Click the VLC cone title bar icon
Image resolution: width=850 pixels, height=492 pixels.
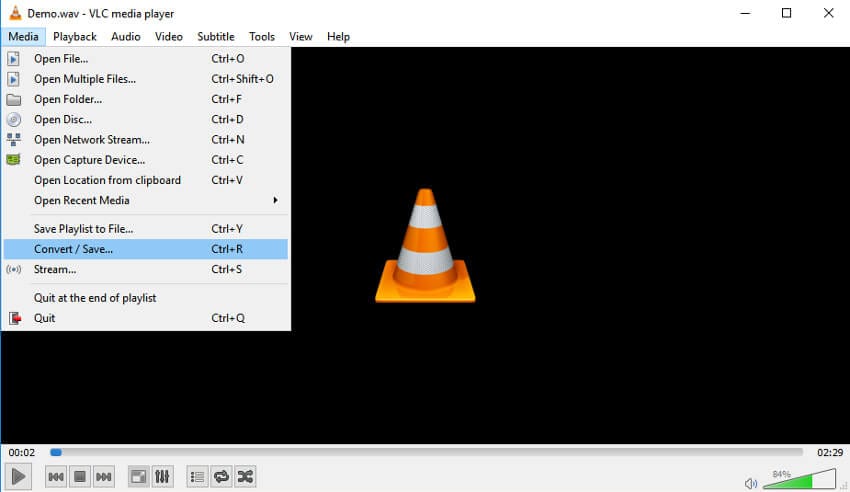coord(15,13)
